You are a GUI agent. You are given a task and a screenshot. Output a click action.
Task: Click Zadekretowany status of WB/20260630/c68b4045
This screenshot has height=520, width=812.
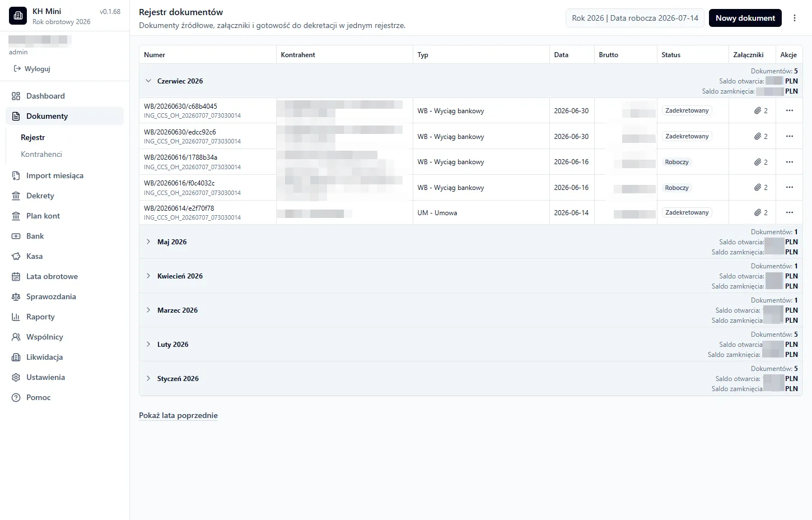(687, 110)
